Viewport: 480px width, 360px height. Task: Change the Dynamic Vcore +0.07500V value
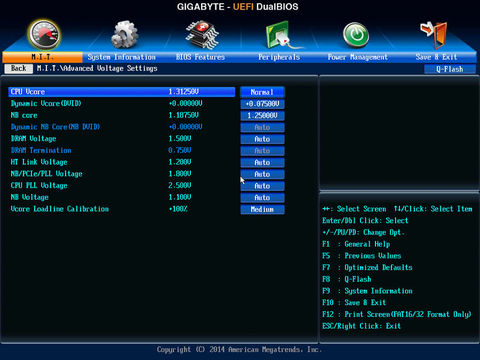point(262,104)
